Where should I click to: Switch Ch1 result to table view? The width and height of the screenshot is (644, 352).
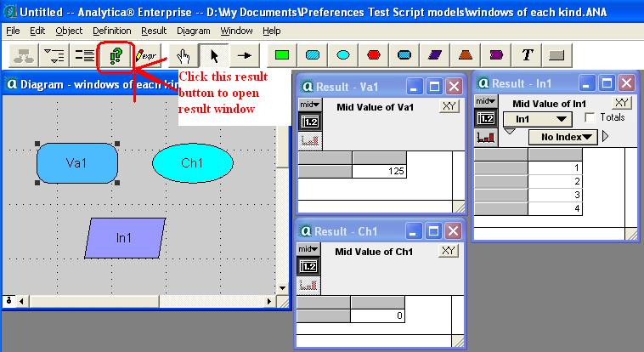(309, 266)
